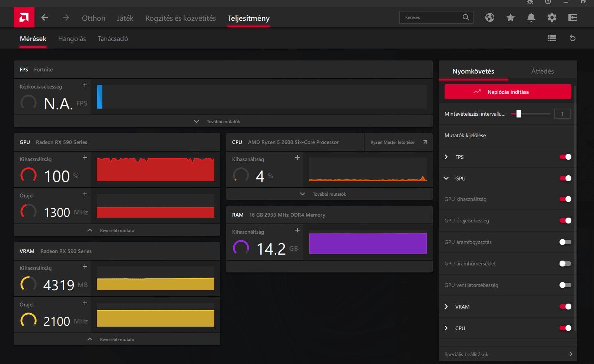The image size is (594, 364).
Task: Click Ryzen Master letöltése link
Action: (392, 142)
